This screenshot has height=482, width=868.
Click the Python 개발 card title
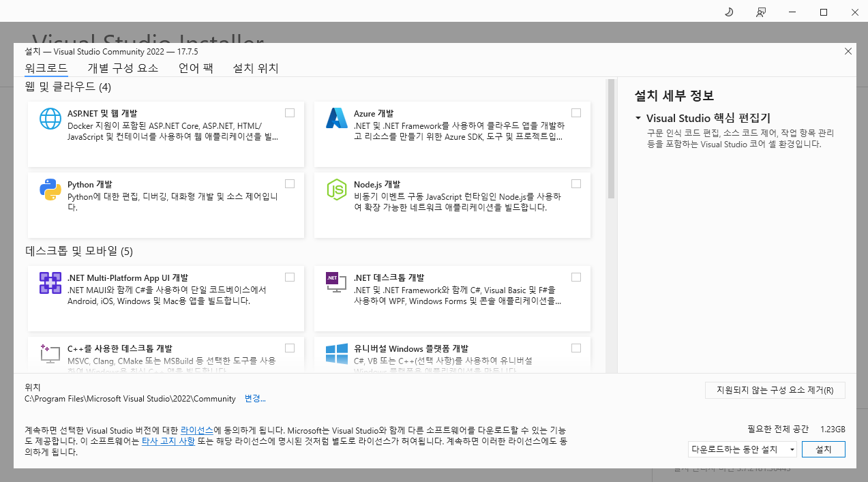click(x=90, y=184)
